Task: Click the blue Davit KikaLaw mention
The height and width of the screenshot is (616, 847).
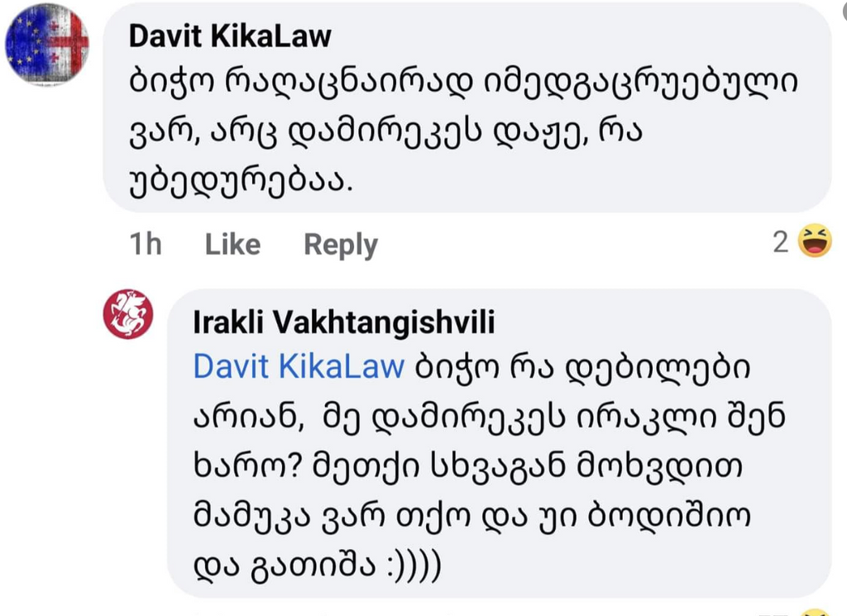Action: (299, 367)
